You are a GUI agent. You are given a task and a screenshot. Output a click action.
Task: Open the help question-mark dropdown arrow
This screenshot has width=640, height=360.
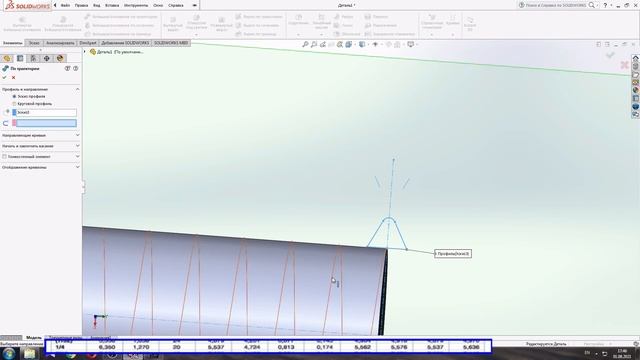pos(611,5)
